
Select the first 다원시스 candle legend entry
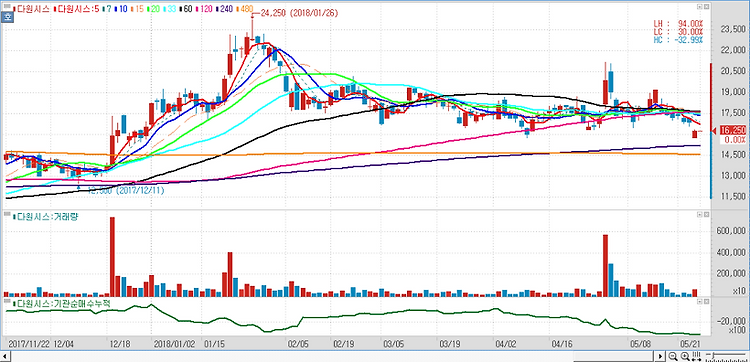click(x=31, y=9)
